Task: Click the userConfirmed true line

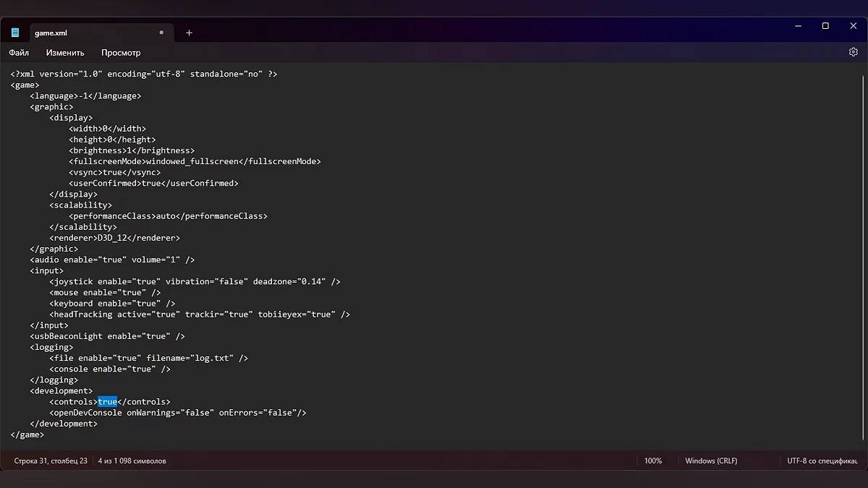Action: (x=153, y=183)
